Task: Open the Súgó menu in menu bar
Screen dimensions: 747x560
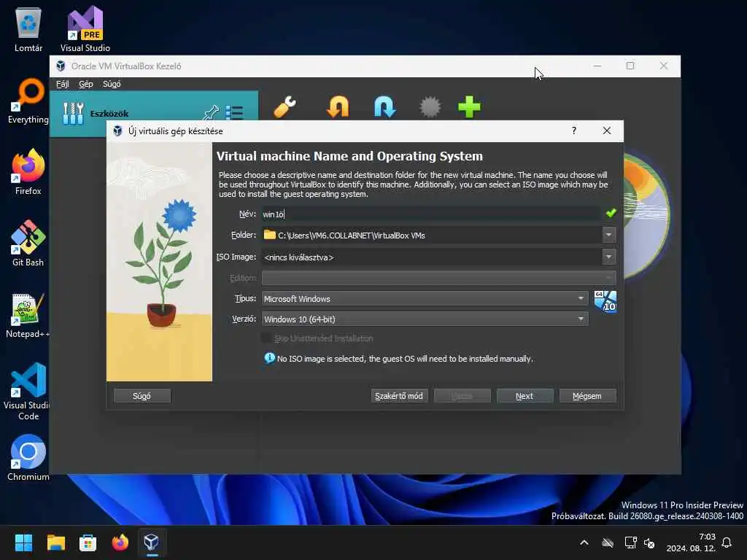Action: (112, 84)
